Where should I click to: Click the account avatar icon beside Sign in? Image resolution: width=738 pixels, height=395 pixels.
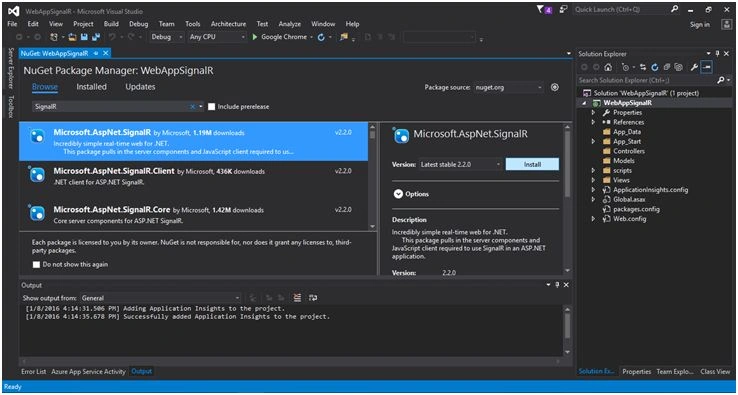[726, 24]
